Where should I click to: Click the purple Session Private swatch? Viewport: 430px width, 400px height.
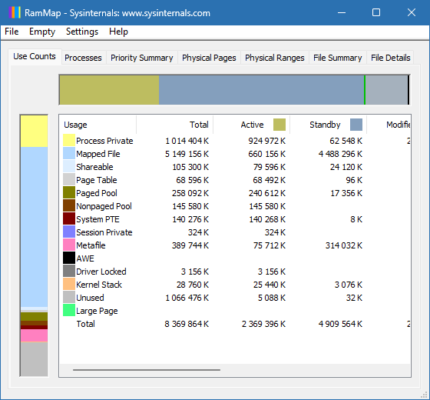pos(69,232)
